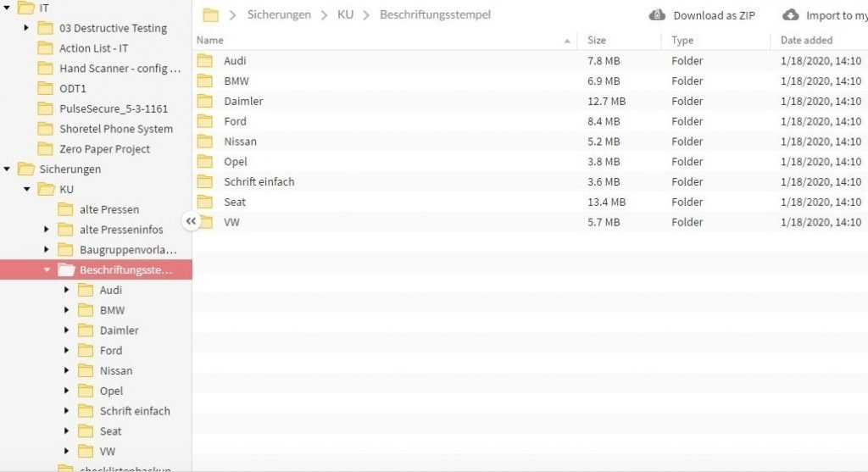Click the Download as ZIP cloud icon
Image resolution: width=868 pixels, height=472 pixels.
pyautogui.click(x=657, y=15)
